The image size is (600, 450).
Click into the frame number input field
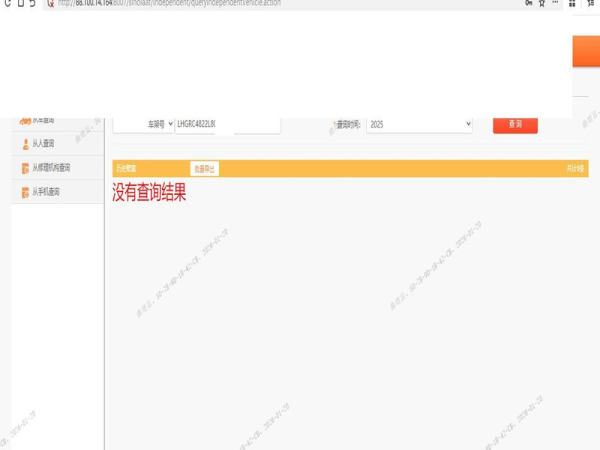click(x=201, y=124)
